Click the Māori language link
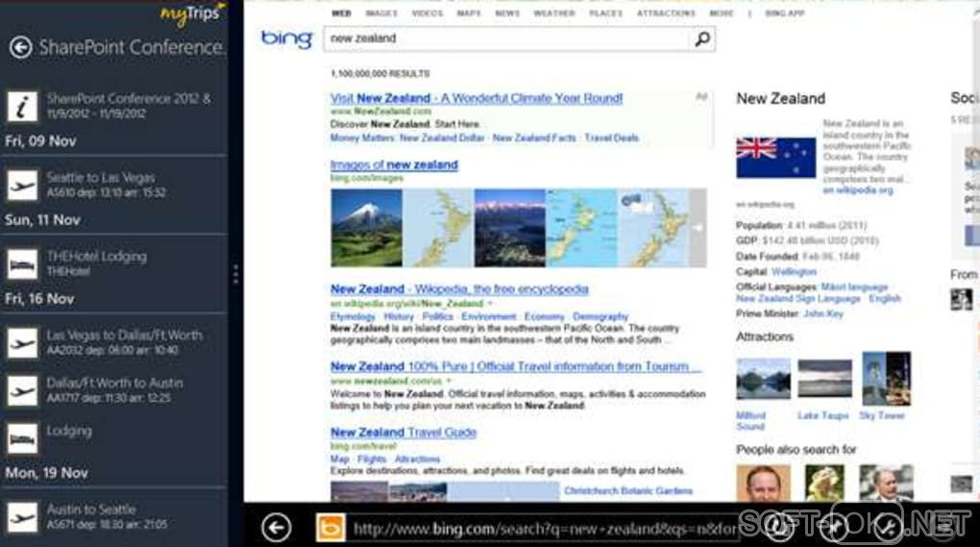Viewport: 980px width, 547px height. [x=854, y=286]
